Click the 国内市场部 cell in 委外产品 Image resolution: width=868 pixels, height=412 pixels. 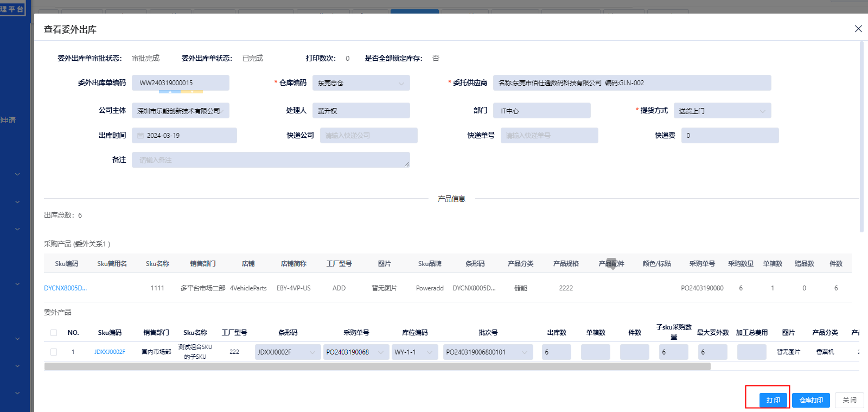(x=156, y=352)
